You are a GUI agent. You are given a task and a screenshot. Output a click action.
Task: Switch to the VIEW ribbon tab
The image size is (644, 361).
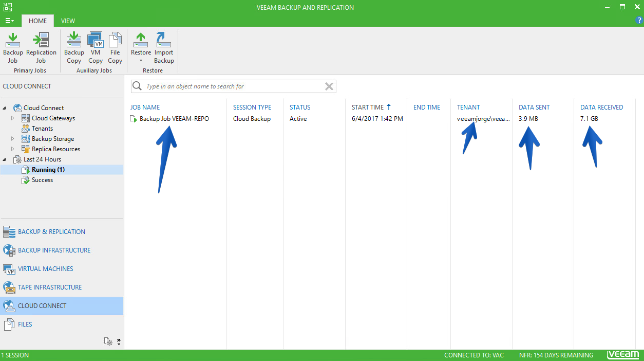point(68,21)
